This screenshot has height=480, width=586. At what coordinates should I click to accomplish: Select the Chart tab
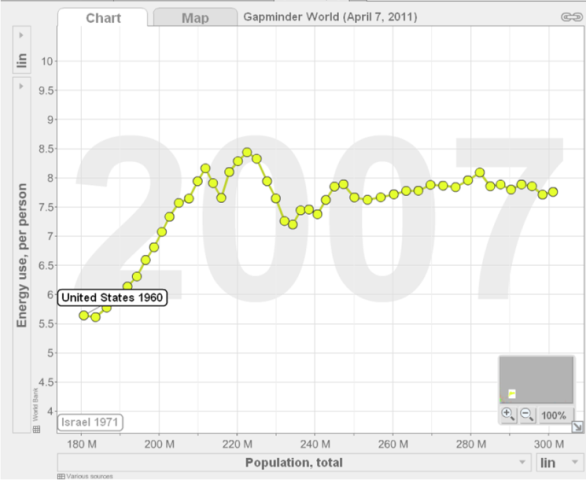pyautogui.click(x=103, y=18)
